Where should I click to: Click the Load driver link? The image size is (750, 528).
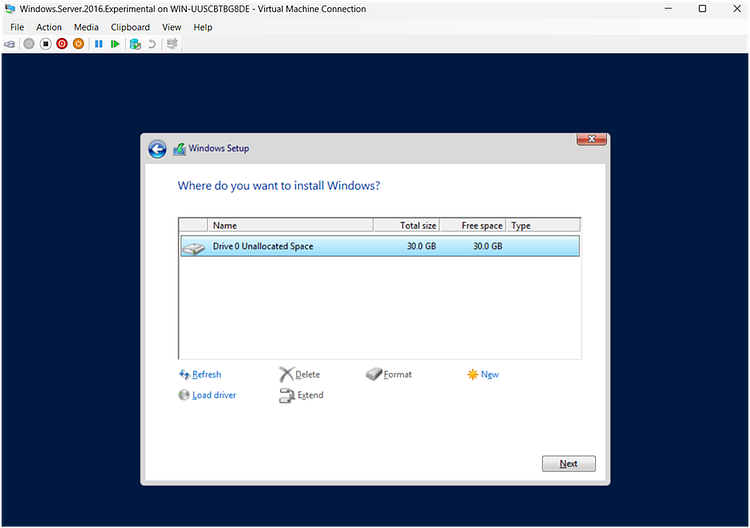(x=214, y=395)
